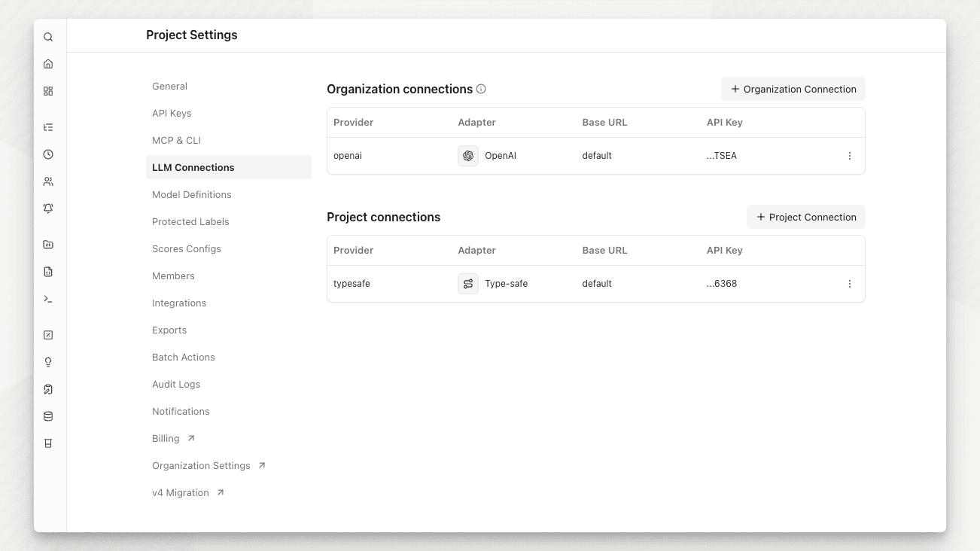Screen dimensions: 980x551
Task: Open Members settings
Action: click(229, 275)
